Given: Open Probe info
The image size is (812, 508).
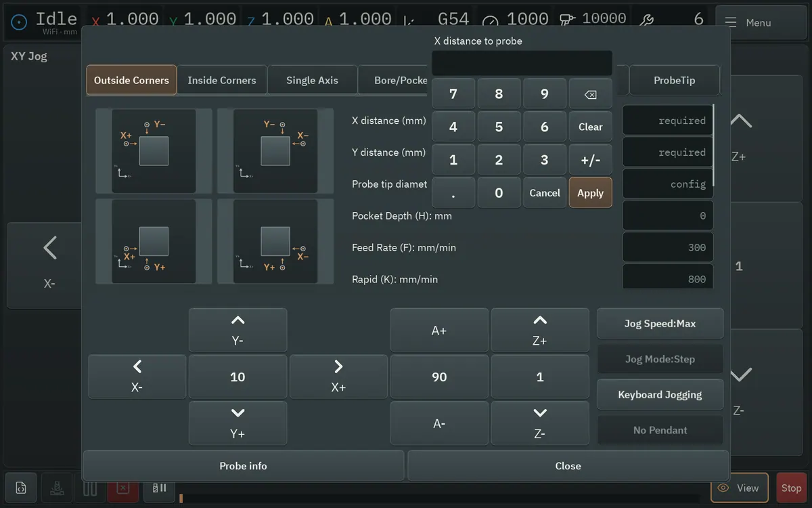Looking at the screenshot, I should (243, 466).
